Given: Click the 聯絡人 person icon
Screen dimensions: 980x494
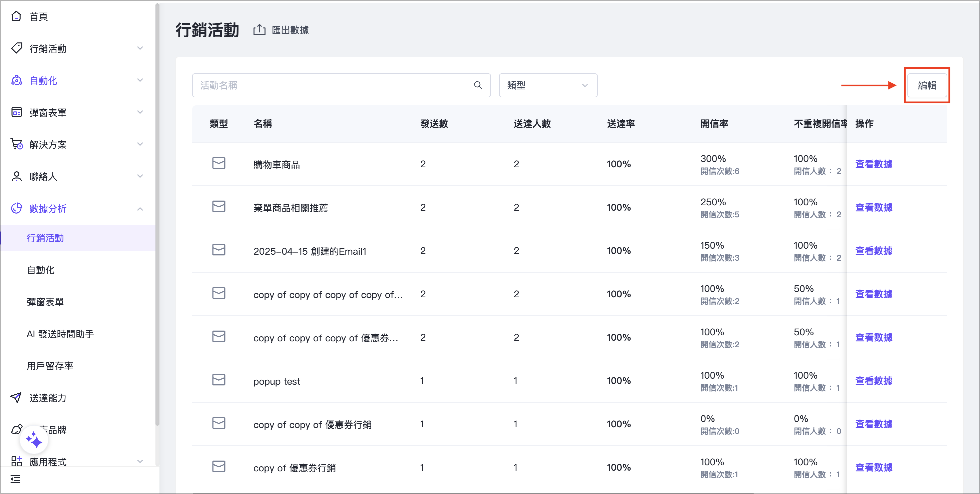Looking at the screenshot, I should [x=16, y=176].
